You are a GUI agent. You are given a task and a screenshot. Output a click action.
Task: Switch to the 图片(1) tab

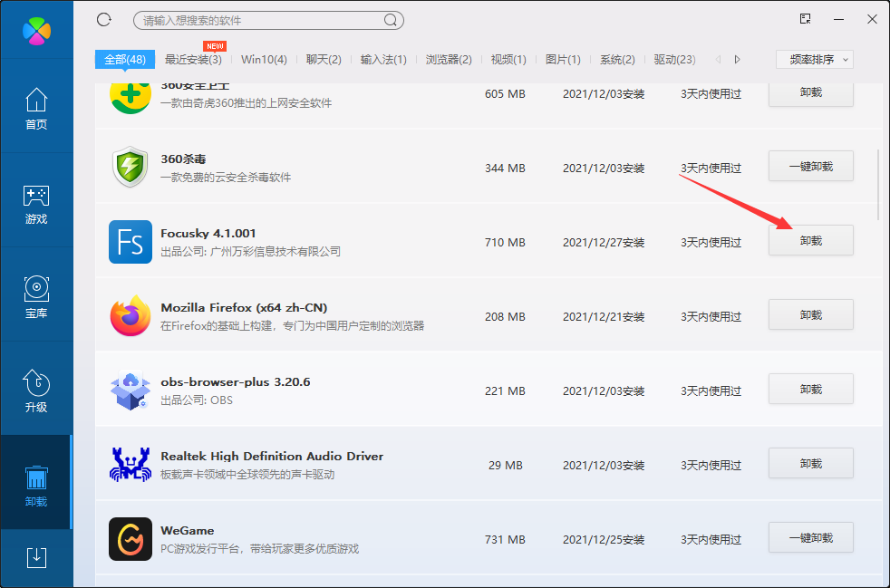(x=563, y=60)
